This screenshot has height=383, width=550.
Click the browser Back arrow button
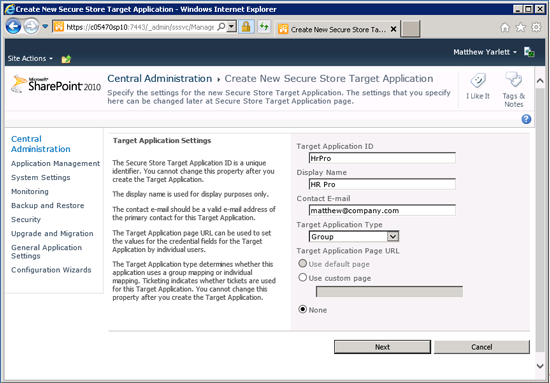(13, 27)
